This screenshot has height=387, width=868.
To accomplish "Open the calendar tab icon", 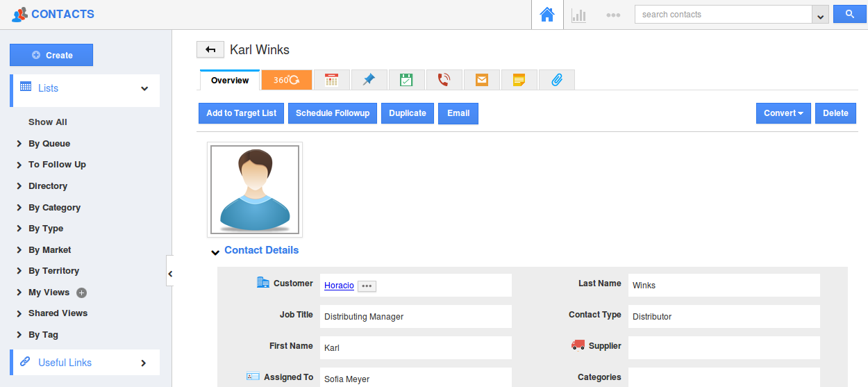I will pos(331,80).
